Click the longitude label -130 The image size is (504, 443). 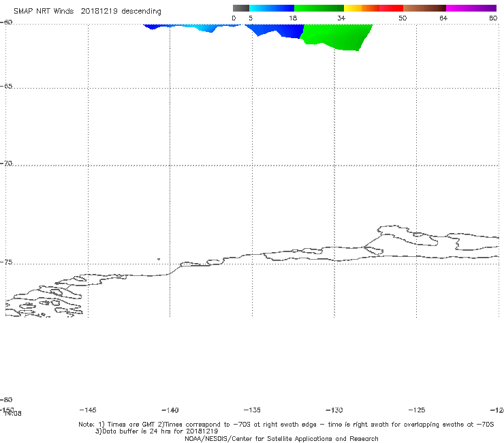tap(334, 410)
